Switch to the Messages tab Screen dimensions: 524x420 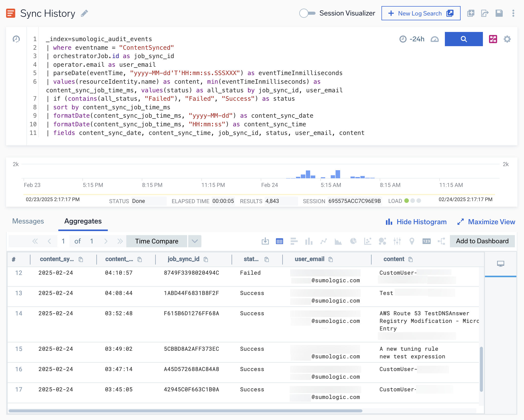(x=28, y=221)
